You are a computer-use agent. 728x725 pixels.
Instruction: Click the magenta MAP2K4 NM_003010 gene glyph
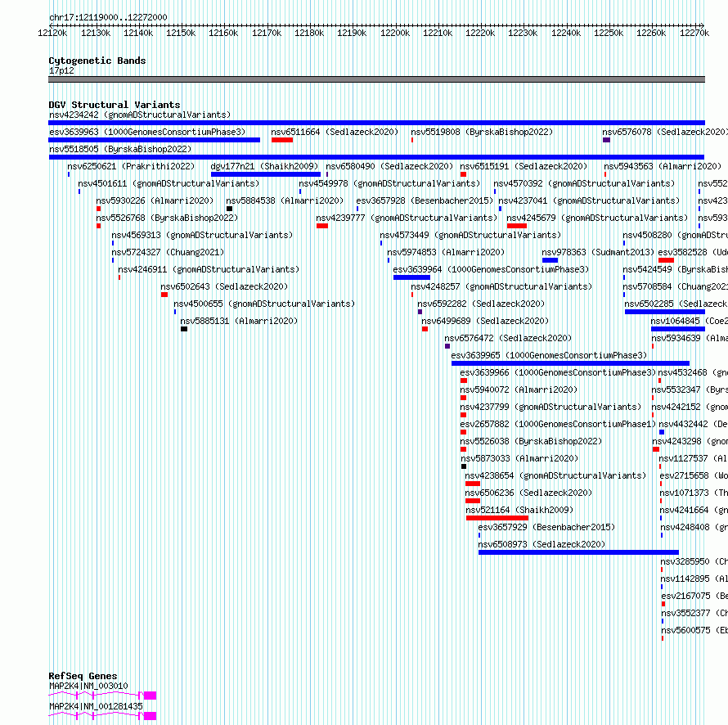point(102,696)
